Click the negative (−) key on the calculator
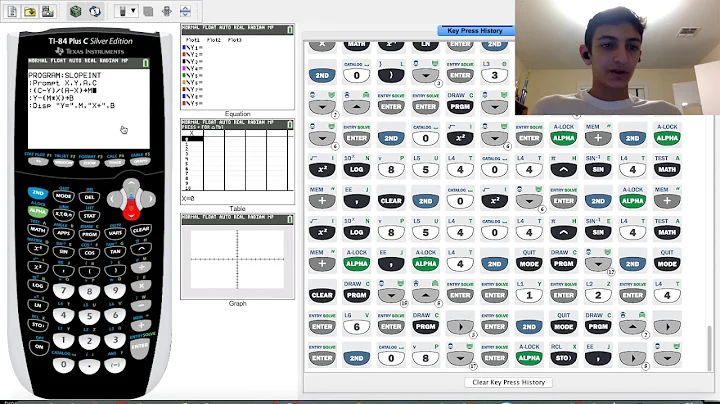The image size is (720, 404). (x=115, y=365)
